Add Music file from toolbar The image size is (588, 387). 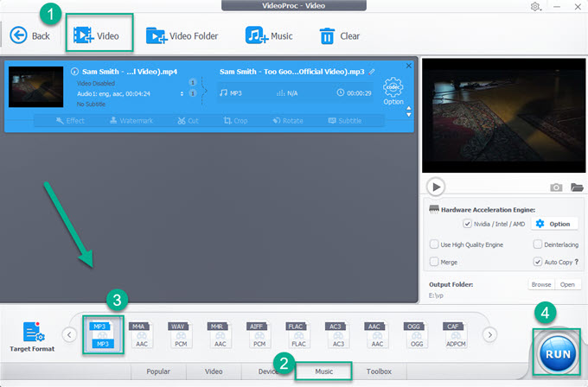(x=269, y=35)
